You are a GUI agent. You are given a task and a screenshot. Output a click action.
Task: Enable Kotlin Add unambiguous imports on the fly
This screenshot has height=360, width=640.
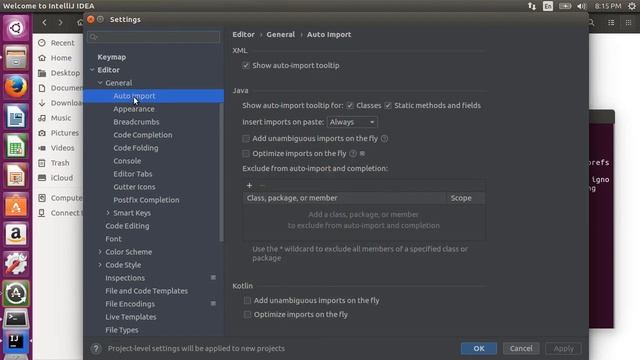pyautogui.click(x=247, y=300)
